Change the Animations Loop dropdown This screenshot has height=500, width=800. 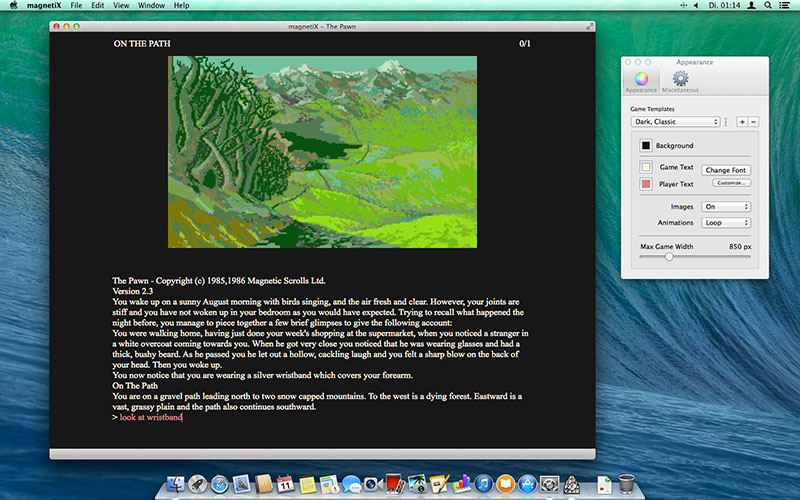726,223
